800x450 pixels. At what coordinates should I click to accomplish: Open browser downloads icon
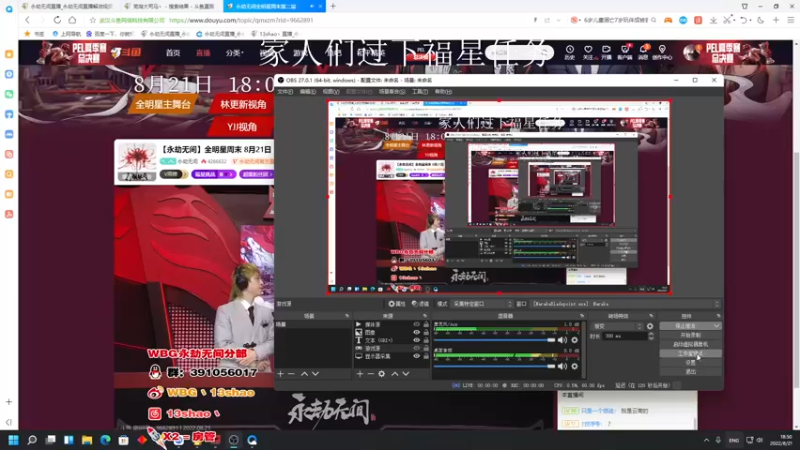pyautogui.click(x=713, y=20)
